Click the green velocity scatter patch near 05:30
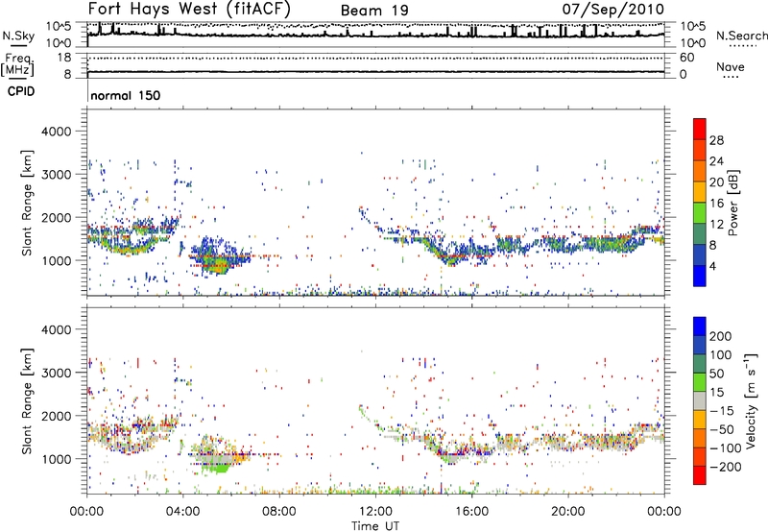The image size is (768, 532). coord(215,468)
